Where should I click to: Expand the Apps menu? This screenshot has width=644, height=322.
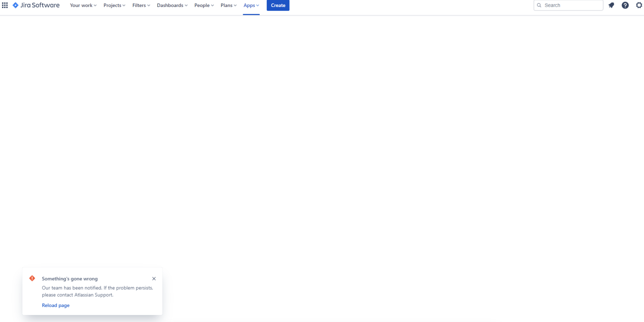click(x=251, y=5)
